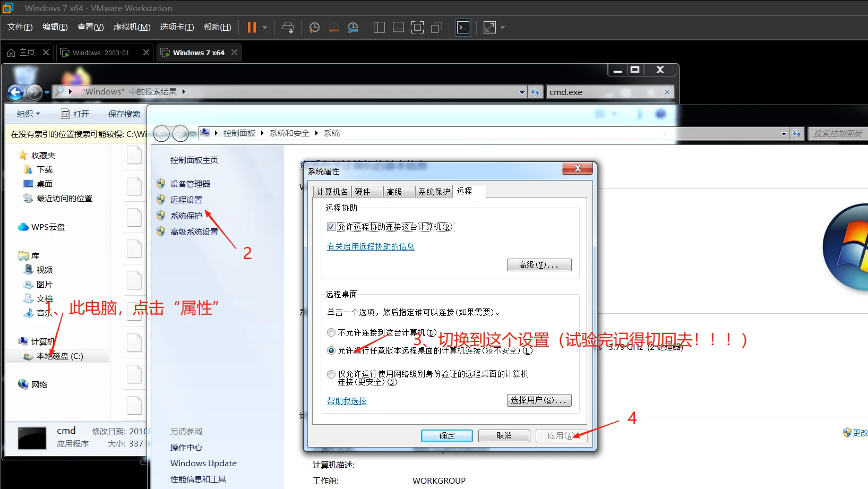The width and height of the screenshot is (868, 489).
Task: Click the Explorer back navigation arrow
Action: [15, 92]
